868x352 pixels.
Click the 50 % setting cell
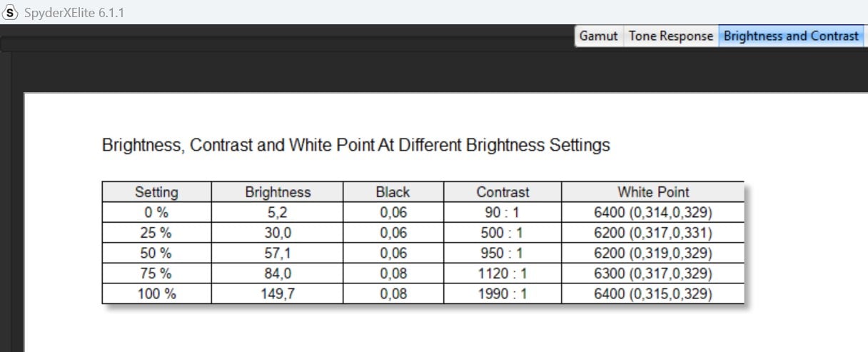[x=157, y=253]
